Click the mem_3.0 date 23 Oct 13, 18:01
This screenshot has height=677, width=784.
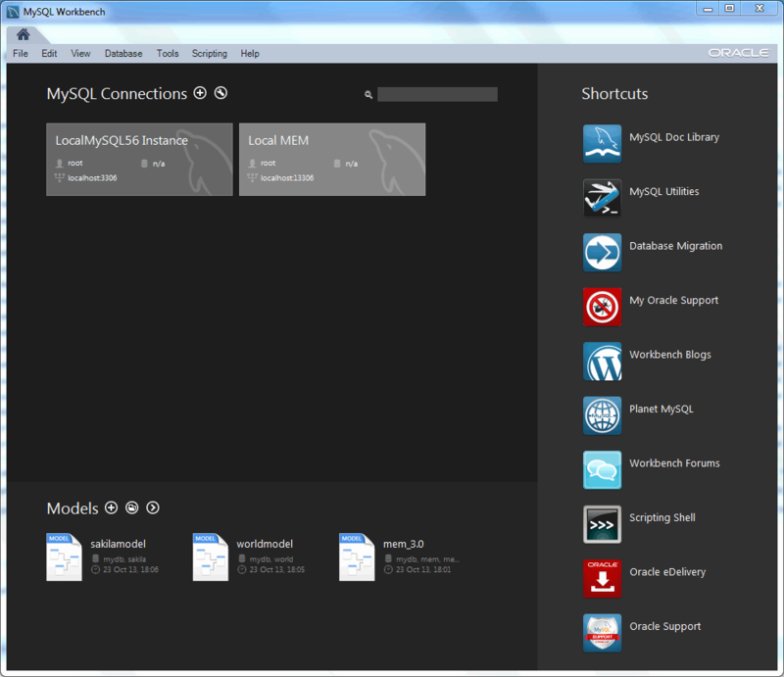pyautogui.click(x=423, y=569)
